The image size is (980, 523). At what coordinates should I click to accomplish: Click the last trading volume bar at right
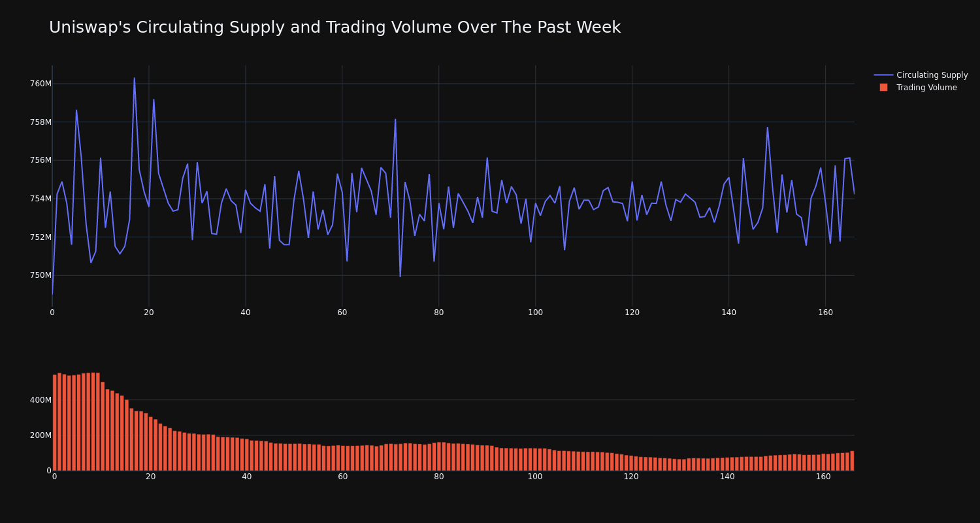pos(852,461)
